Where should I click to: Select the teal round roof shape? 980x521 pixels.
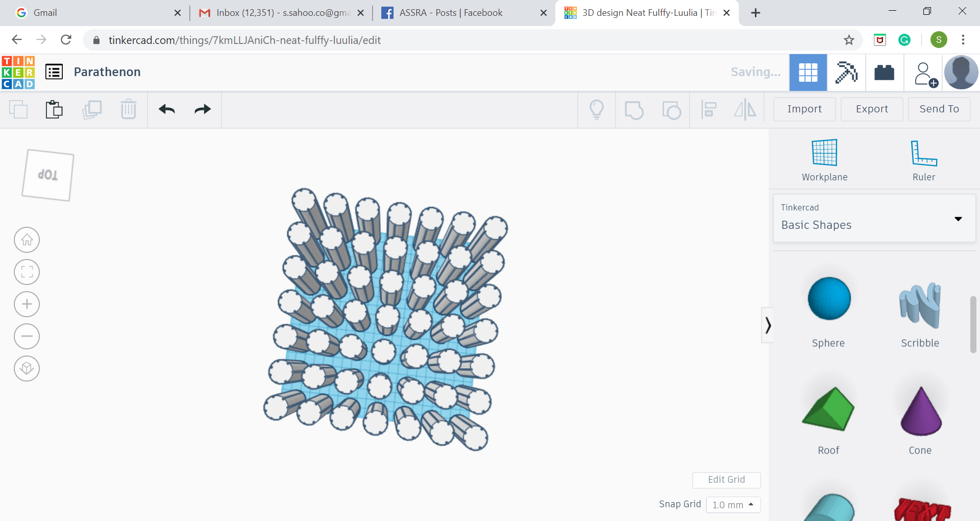[829, 508]
